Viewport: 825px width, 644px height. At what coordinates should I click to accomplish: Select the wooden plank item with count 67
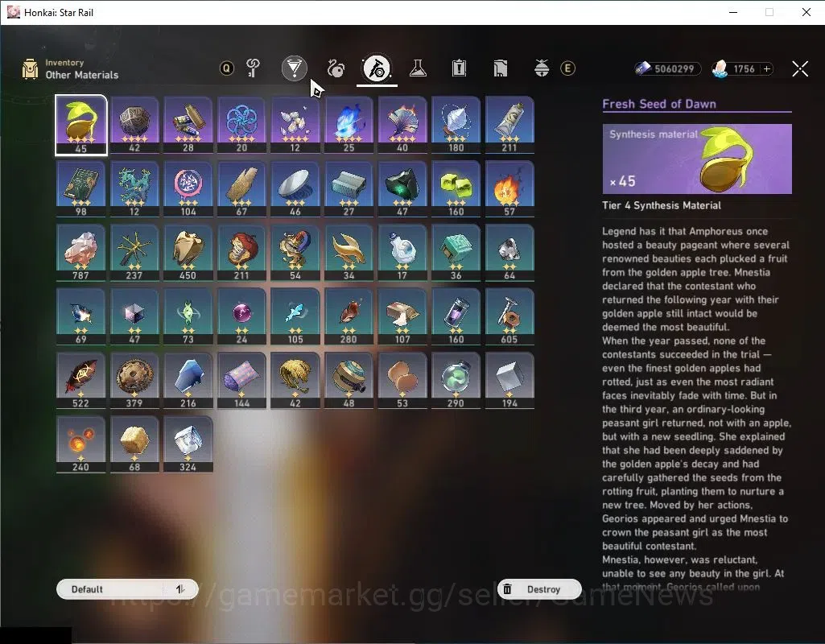point(241,189)
